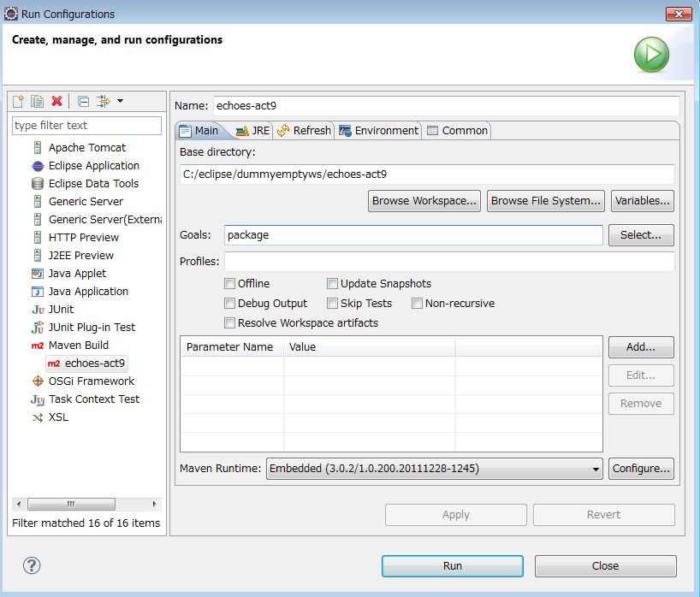
Task: Open the dialog help icon
Action: [x=32, y=565]
